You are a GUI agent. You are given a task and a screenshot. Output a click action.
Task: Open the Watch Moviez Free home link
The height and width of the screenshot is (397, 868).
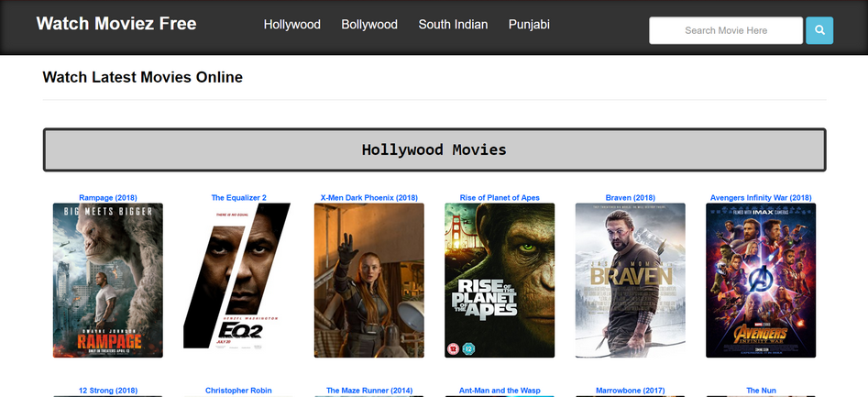click(x=116, y=24)
